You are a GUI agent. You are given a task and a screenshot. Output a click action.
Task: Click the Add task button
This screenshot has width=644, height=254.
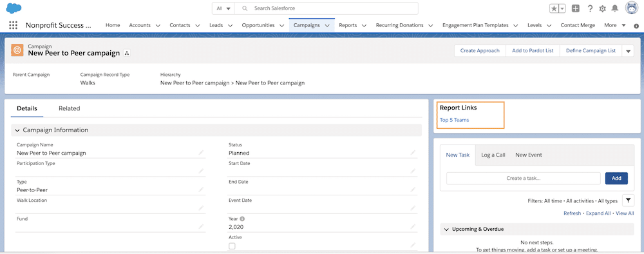pyautogui.click(x=616, y=179)
